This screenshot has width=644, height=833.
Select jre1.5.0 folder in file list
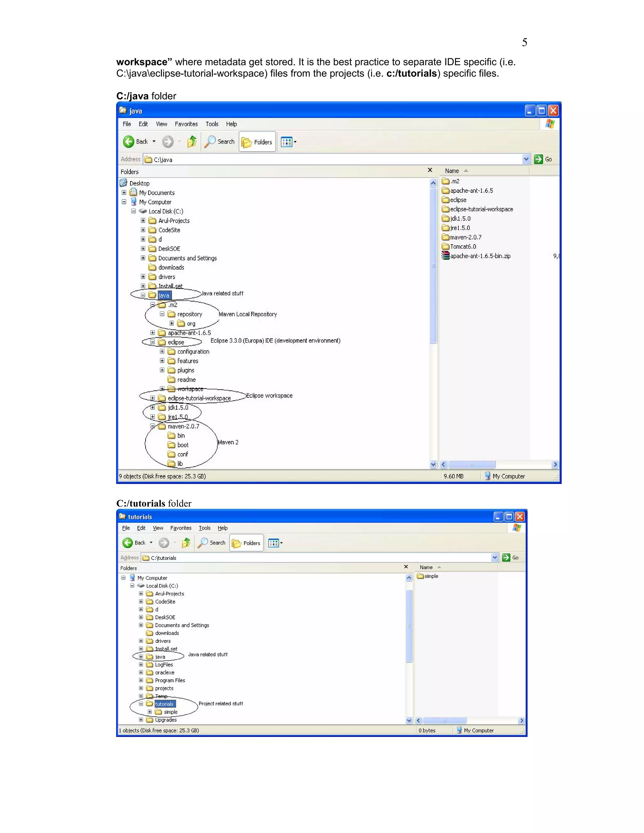tap(456, 228)
